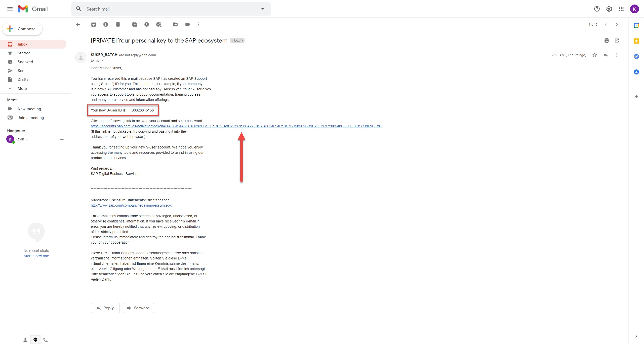Viewport: 644px width, 344px height.
Task: Switch to Hangouts contacts tab
Action: 25,340
